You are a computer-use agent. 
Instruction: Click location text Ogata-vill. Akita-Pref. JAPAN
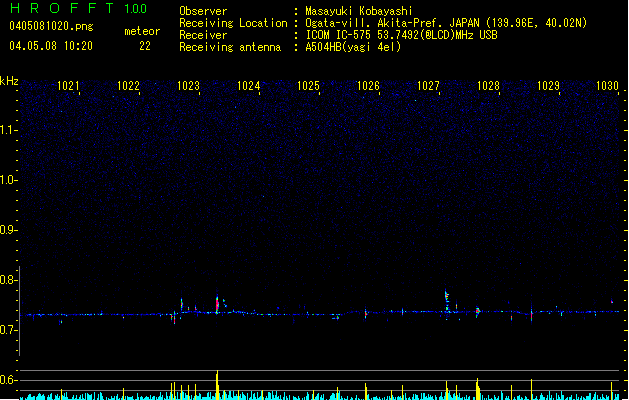point(392,23)
